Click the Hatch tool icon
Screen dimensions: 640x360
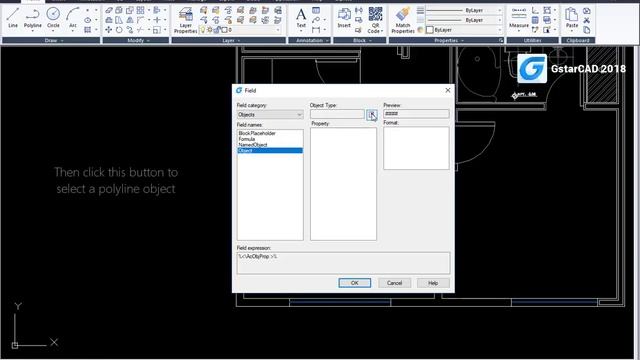pyautogui.click(x=87, y=30)
